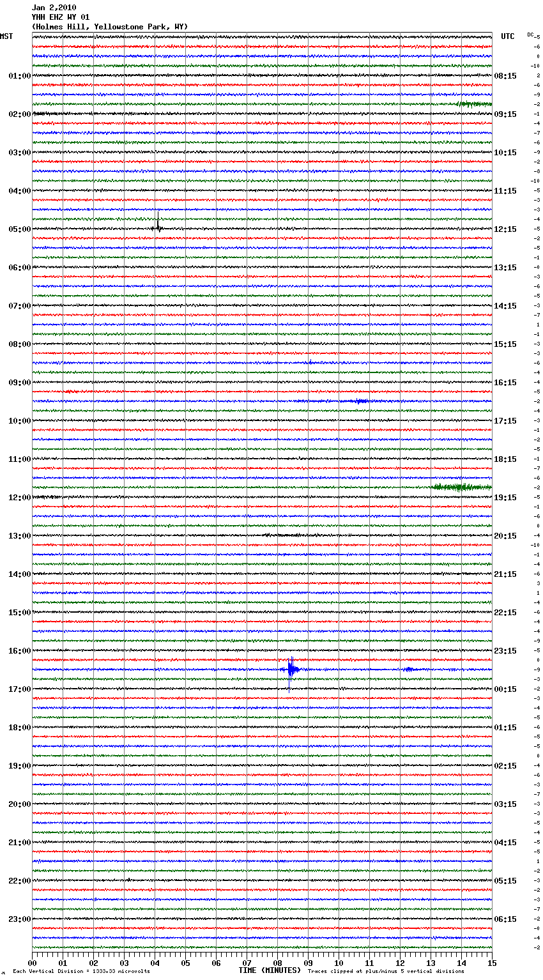Click the '04' minute tick on bottom axis
The width and height of the screenshot is (543, 980).
(x=155, y=963)
